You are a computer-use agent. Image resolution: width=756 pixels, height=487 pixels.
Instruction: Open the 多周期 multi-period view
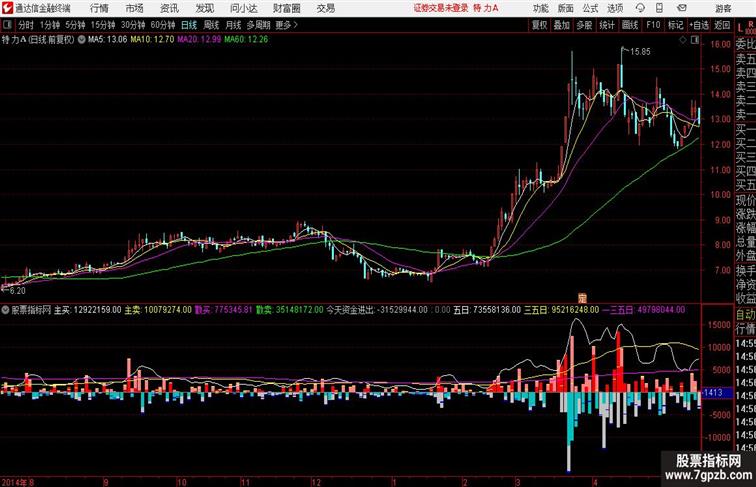pos(258,25)
